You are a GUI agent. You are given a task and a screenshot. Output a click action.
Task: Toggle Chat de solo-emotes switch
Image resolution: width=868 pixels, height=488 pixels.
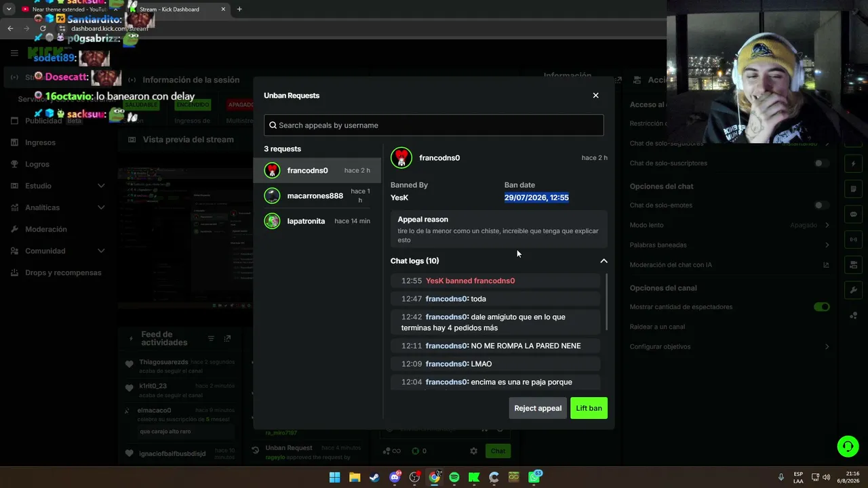821,205
